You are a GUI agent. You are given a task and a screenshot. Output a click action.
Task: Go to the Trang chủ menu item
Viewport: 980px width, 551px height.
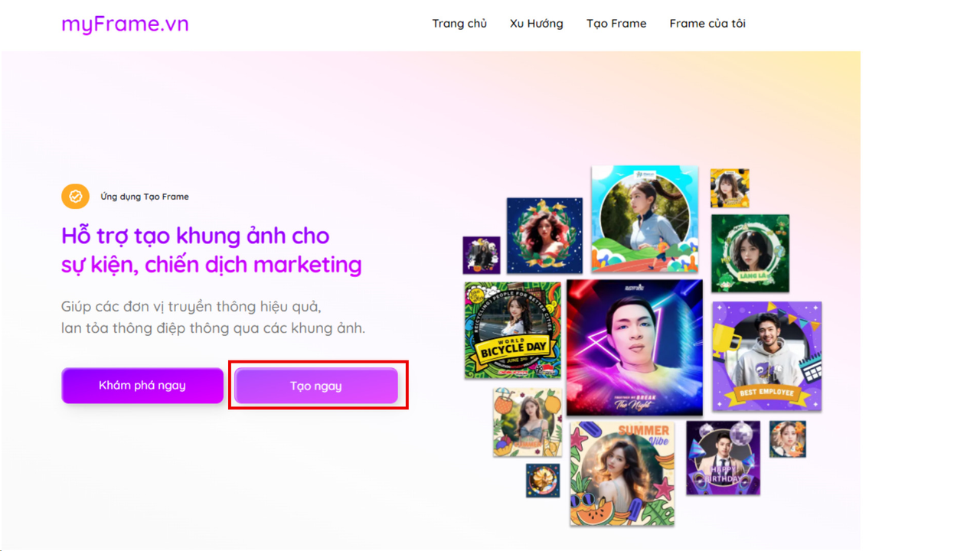[x=459, y=24]
